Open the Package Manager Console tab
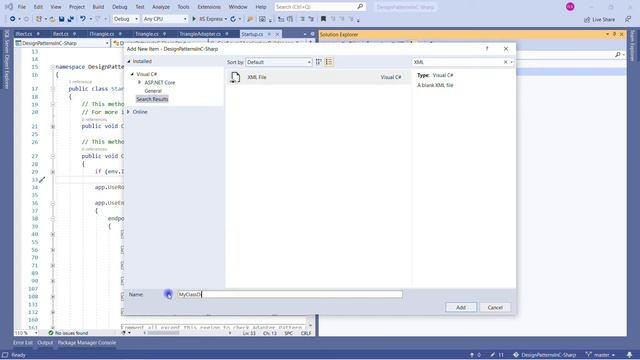The height and width of the screenshot is (360, 640). tap(87, 343)
